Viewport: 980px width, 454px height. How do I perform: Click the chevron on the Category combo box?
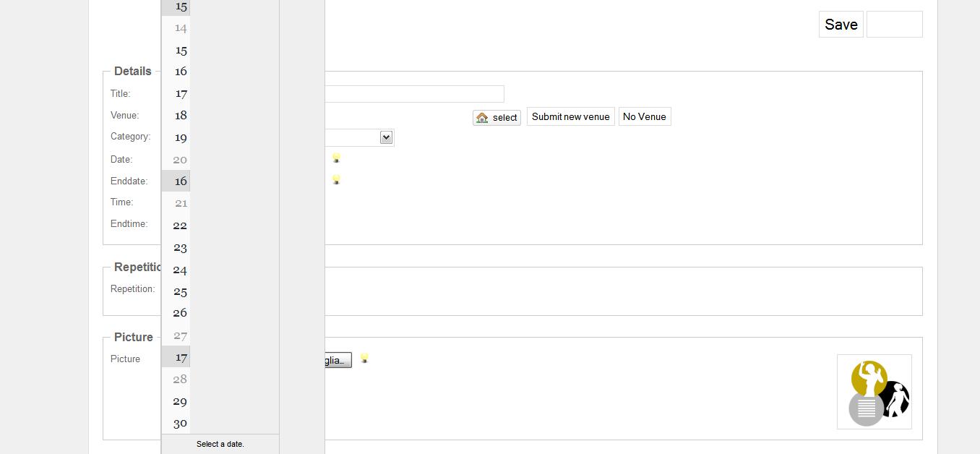point(386,137)
